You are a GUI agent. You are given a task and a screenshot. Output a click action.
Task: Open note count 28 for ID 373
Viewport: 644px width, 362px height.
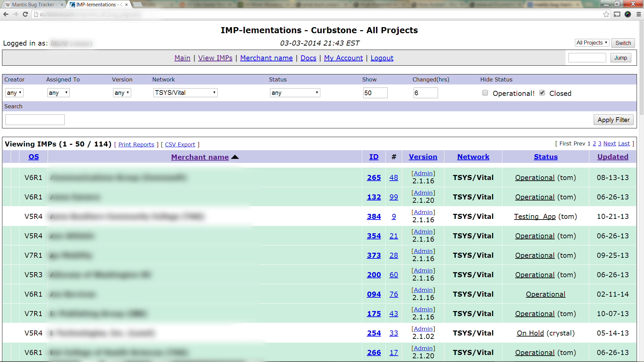[x=394, y=255]
